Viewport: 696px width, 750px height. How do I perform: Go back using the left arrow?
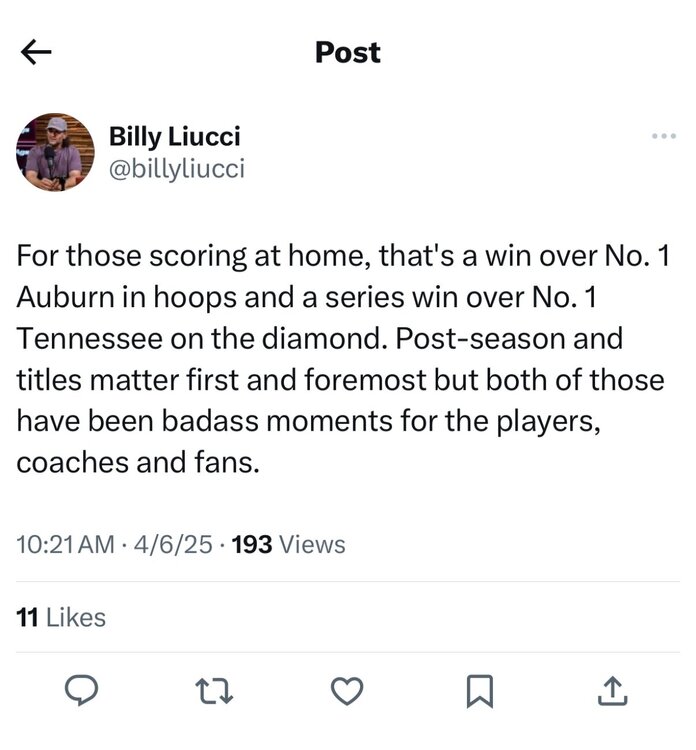tap(37, 52)
